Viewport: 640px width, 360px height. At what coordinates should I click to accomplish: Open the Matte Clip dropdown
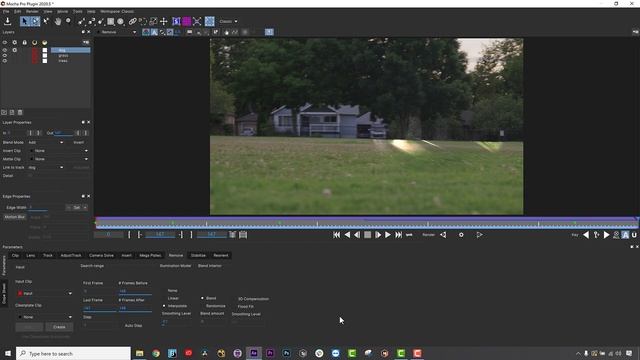[x=59, y=159]
